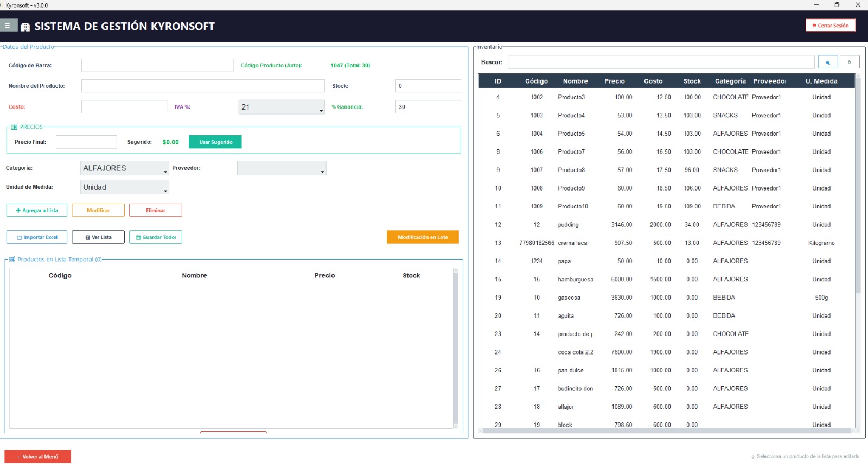Viewport: 868px width, 468px height.
Task: Click the Código de Barra input field
Action: click(157, 66)
